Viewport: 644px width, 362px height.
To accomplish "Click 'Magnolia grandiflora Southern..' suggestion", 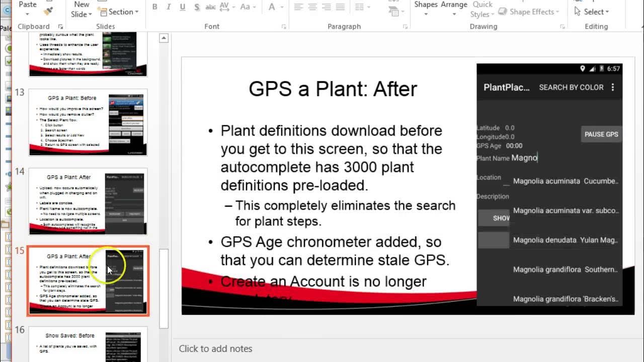I will point(566,269).
